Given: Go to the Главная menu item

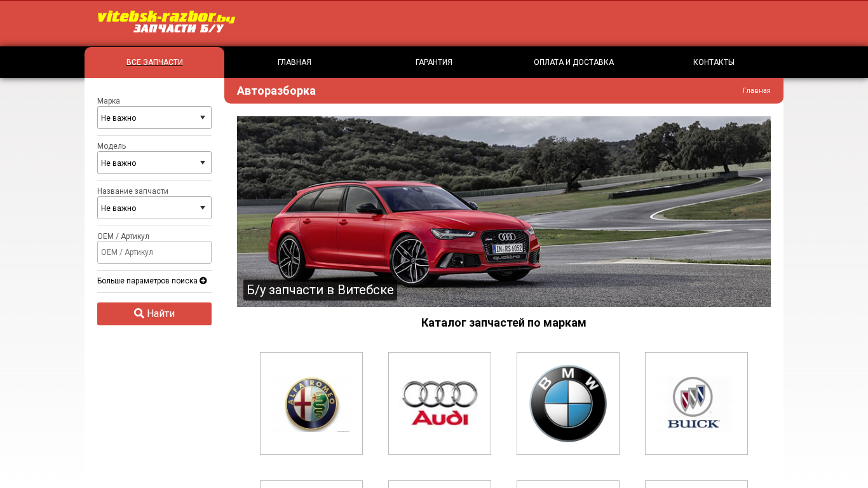Looking at the screenshot, I should [x=294, y=62].
